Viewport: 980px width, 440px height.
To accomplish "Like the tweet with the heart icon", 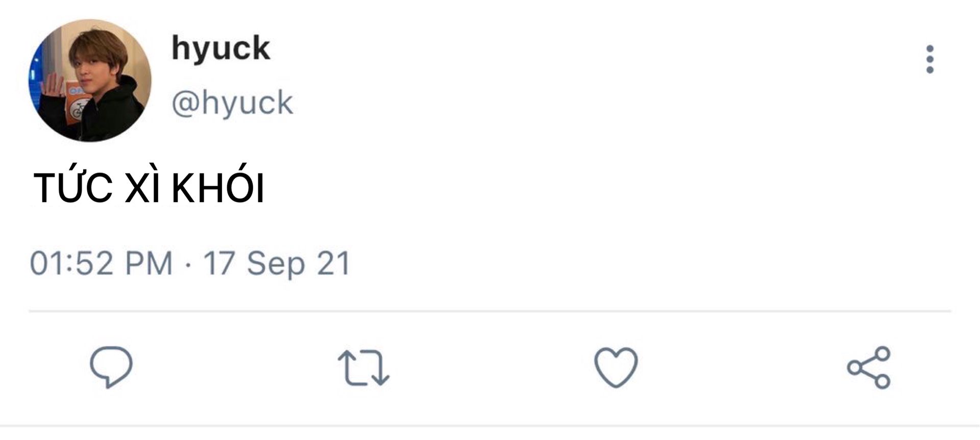I will click(x=616, y=368).
